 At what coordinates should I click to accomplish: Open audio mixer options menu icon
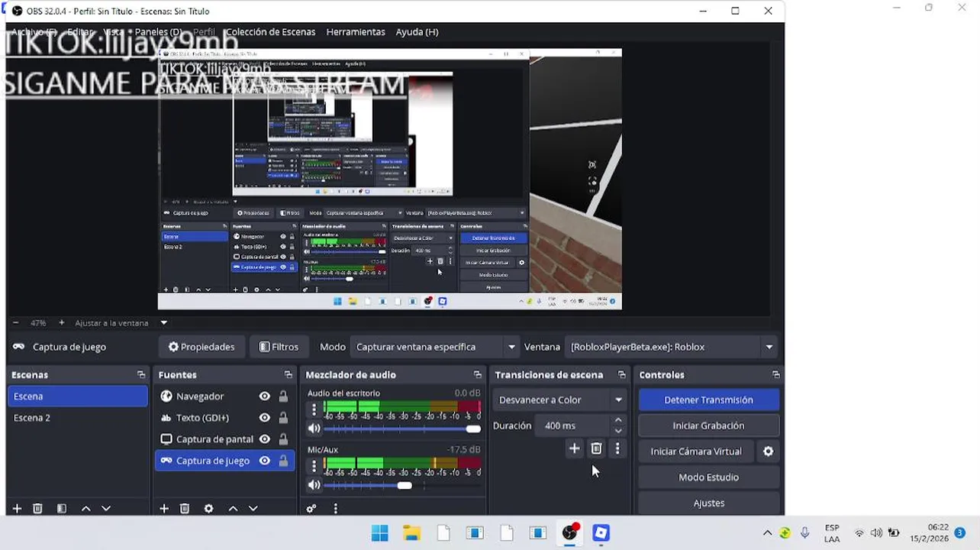click(335, 509)
